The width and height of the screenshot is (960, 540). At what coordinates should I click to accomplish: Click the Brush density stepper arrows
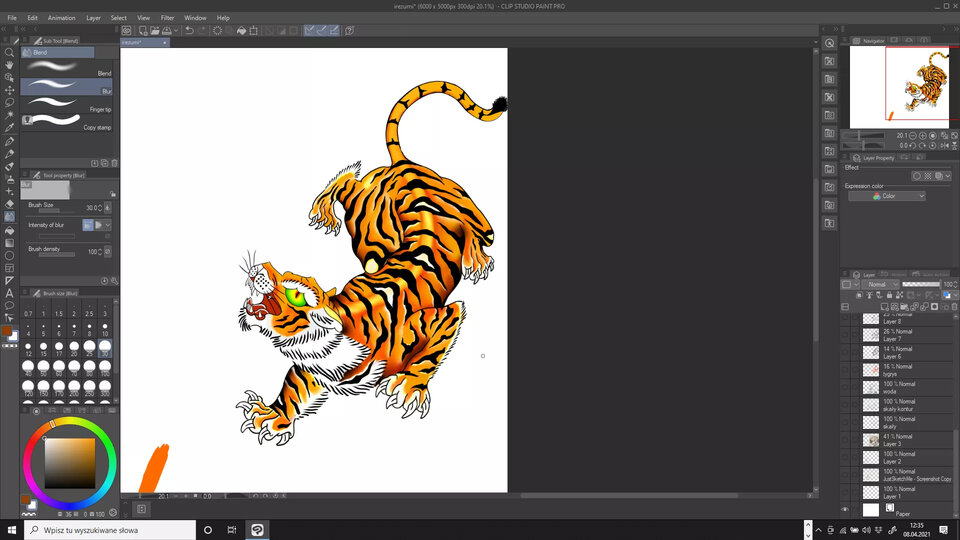[100, 252]
